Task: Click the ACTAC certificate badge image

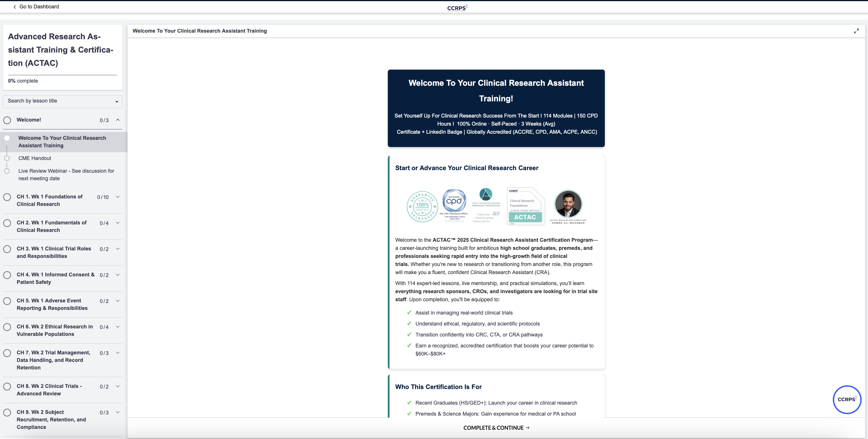Action: pos(526,206)
